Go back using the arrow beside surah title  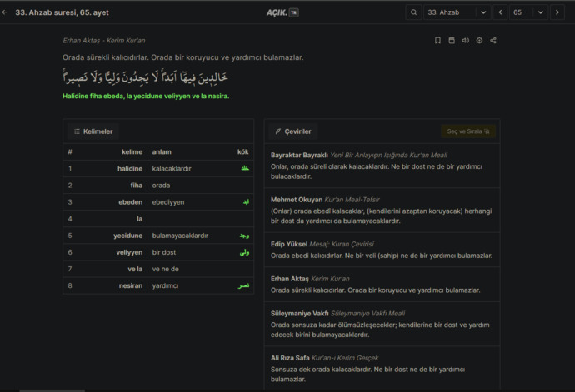click(x=5, y=12)
